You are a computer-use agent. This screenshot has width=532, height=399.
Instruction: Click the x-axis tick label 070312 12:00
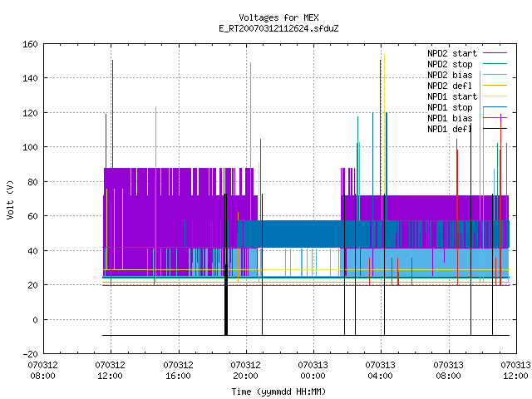(111, 371)
